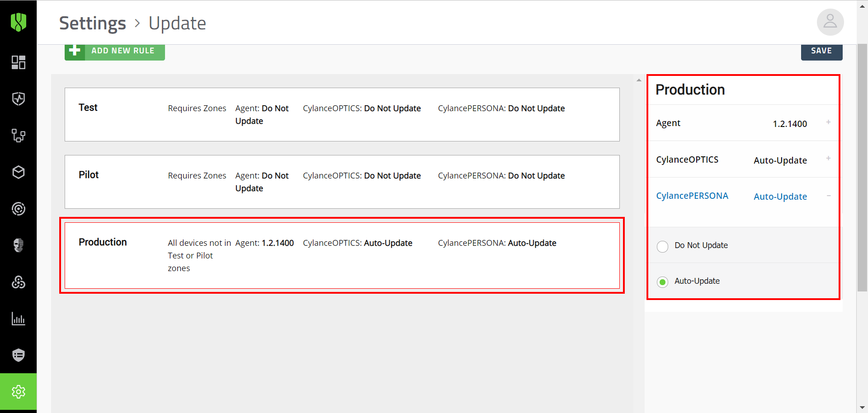The image size is (868, 413).
Task: Click Settings in the breadcrumb
Action: tap(93, 23)
